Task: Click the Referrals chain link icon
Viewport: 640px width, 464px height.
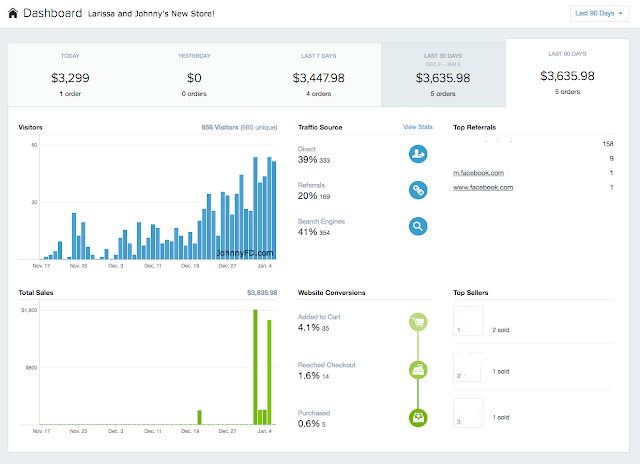Action: click(418, 190)
